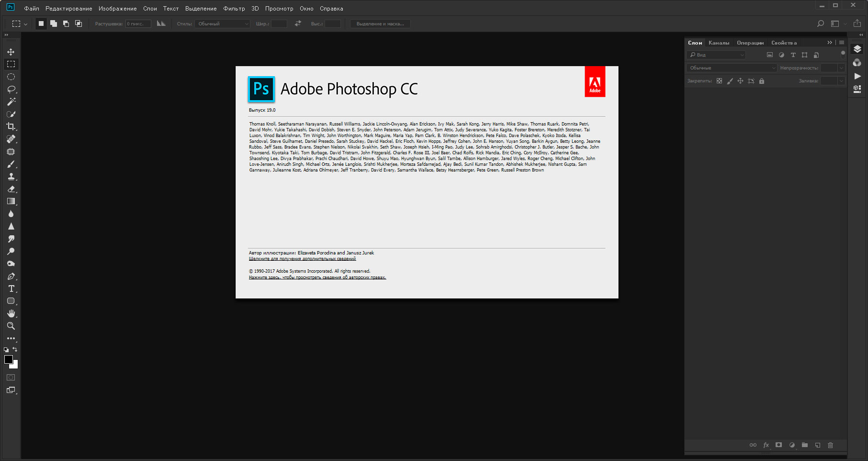Select the Lasso tool
The image size is (868, 461).
click(11, 89)
